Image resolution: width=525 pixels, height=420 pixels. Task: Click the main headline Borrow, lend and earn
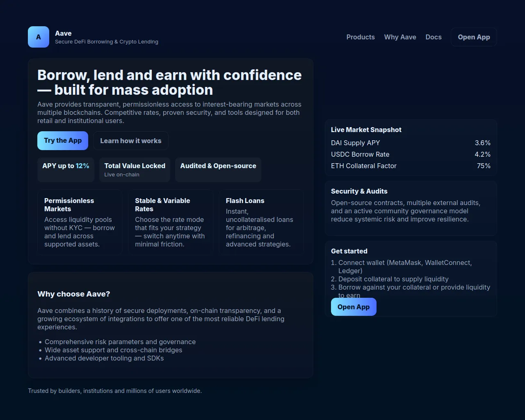[169, 82]
